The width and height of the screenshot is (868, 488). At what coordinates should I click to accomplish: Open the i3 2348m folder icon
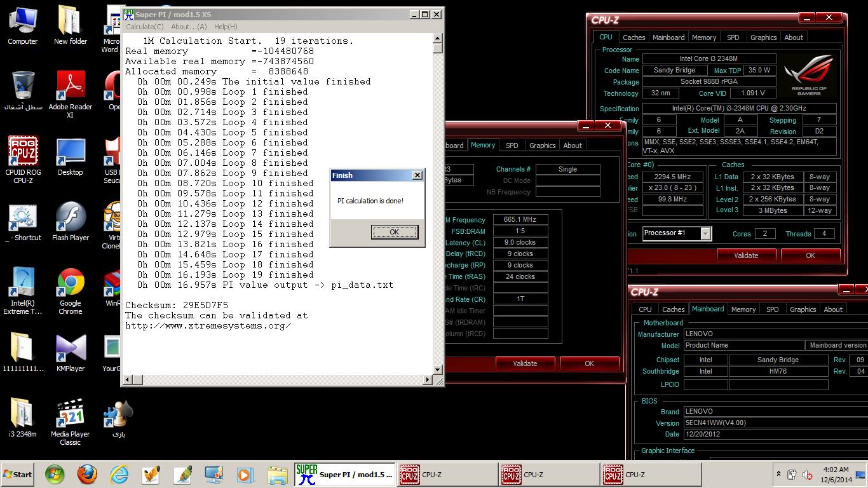(x=23, y=418)
